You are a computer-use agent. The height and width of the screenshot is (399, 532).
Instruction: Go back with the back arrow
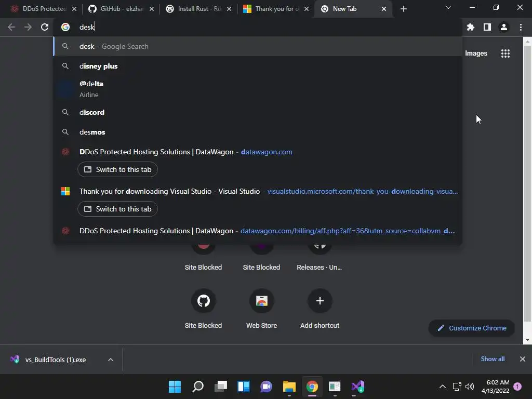coord(11,27)
